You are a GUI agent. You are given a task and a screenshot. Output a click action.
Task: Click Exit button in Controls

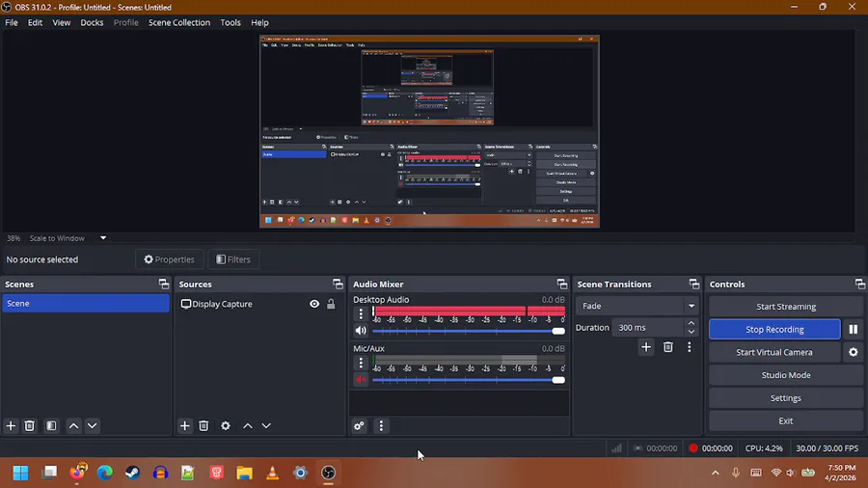pos(786,420)
